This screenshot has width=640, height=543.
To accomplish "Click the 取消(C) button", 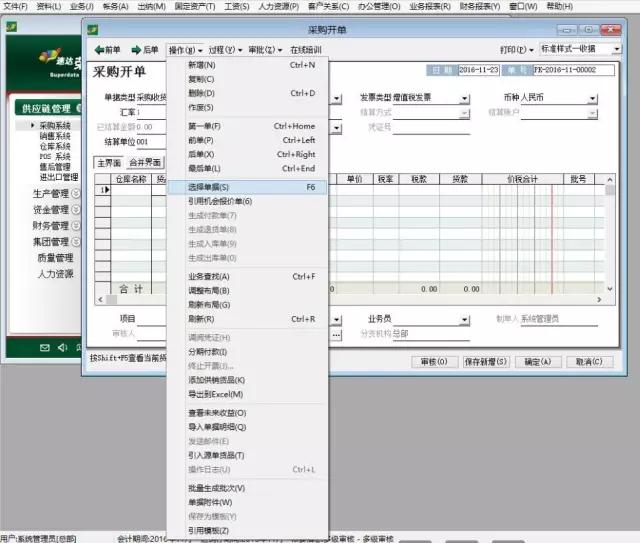I will click(x=589, y=362).
